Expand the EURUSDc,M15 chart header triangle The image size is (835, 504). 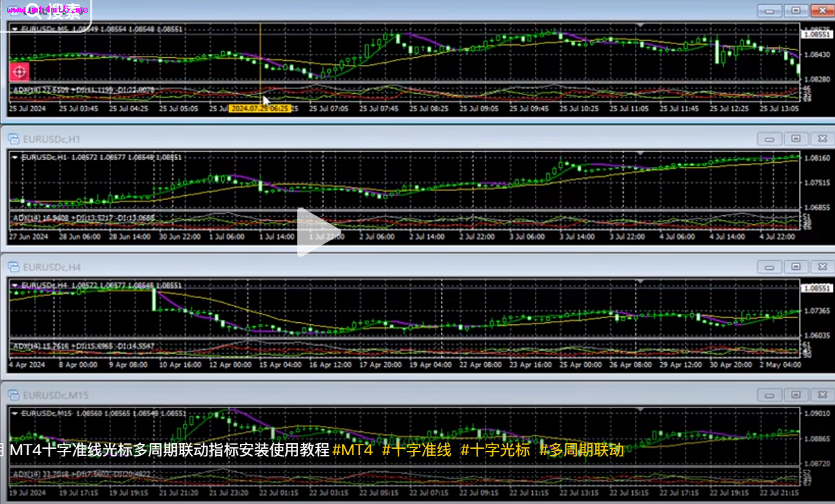pos(15,414)
